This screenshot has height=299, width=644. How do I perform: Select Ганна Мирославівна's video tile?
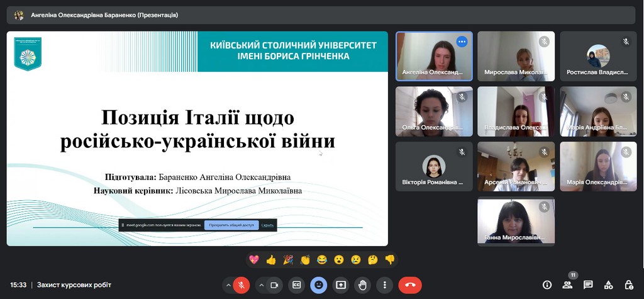pos(516,221)
